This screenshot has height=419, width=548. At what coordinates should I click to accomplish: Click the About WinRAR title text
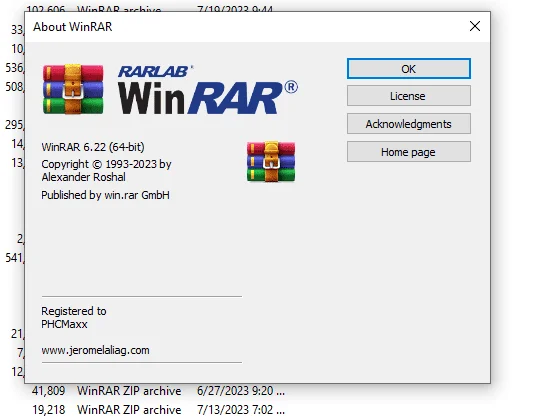[x=73, y=27]
